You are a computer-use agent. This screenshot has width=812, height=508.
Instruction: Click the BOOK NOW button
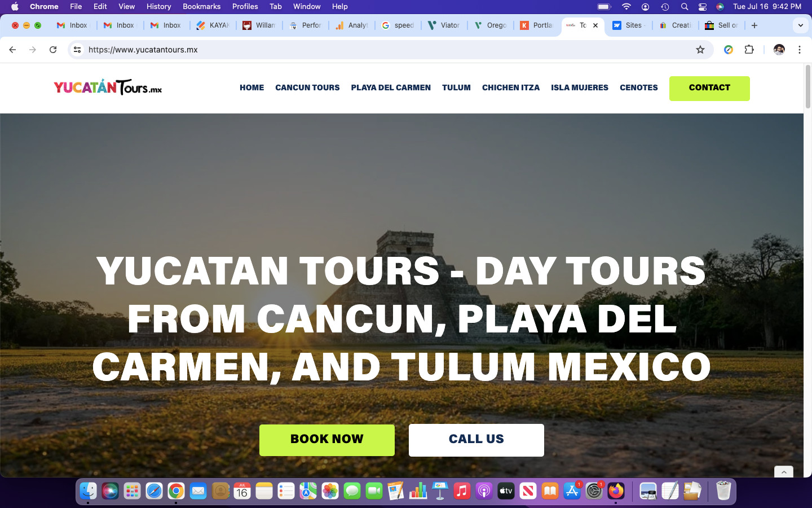pyautogui.click(x=327, y=440)
